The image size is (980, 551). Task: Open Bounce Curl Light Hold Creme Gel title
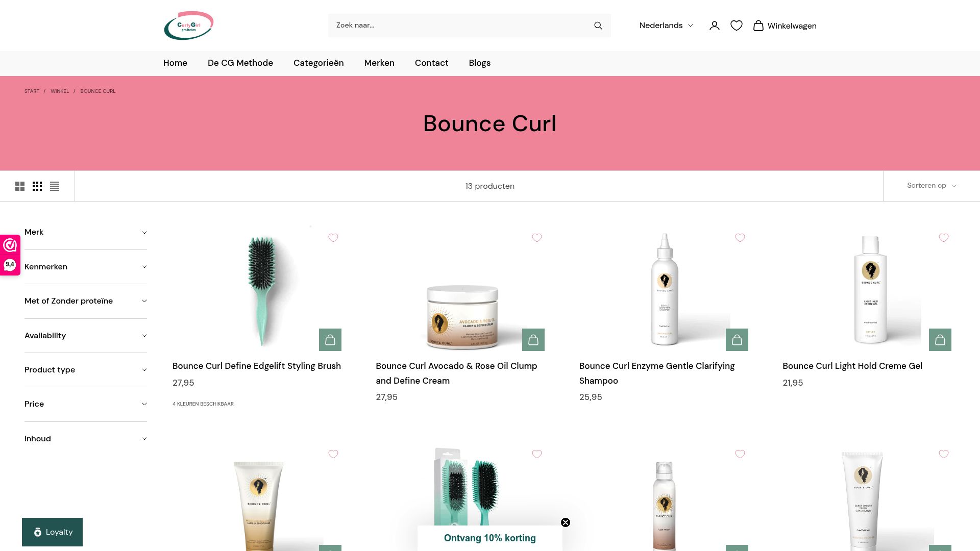point(852,366)
